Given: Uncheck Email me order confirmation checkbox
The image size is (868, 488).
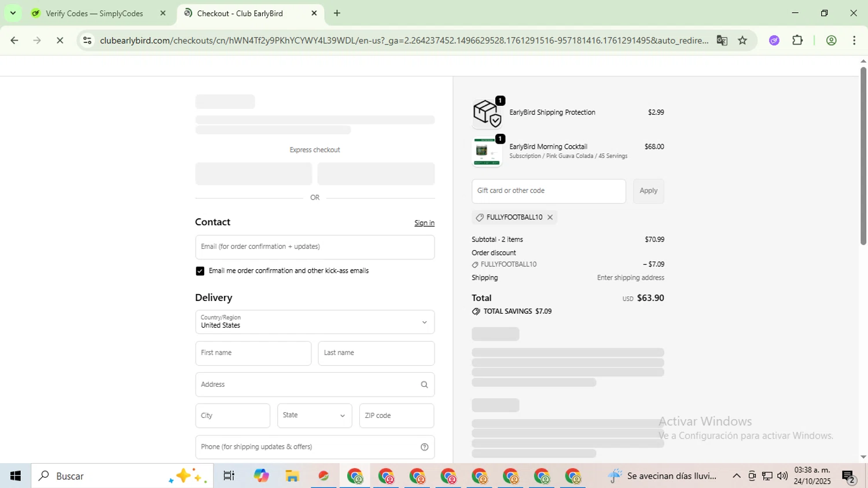Looking at the screenshot, I should (200, 271).
